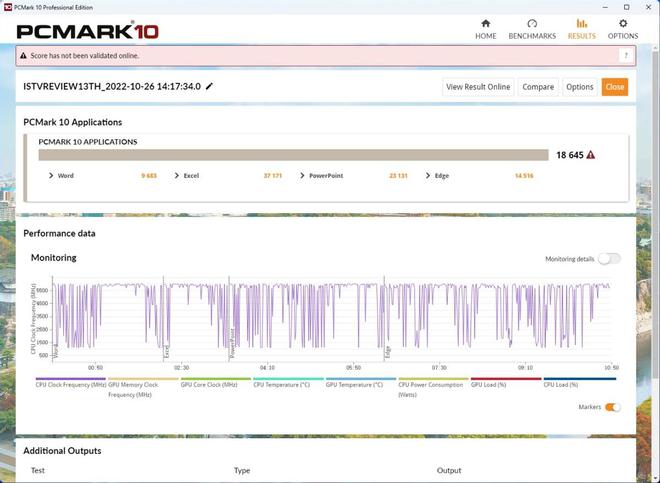Click the Edge marker in monitoring chart

coord(387,352)
